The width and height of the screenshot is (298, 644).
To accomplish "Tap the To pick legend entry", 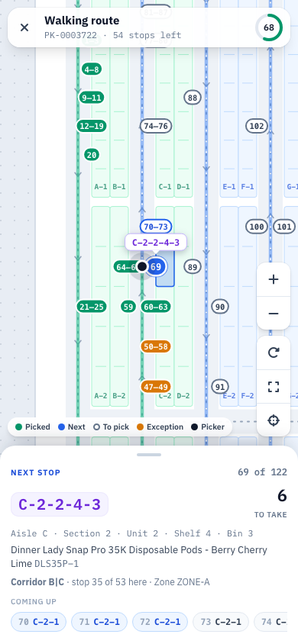I will [111, 427].
